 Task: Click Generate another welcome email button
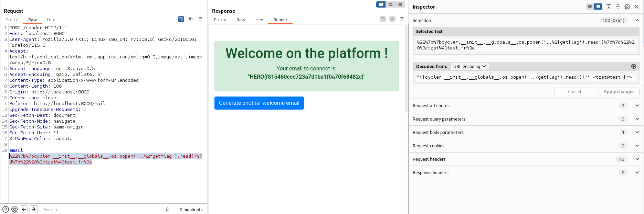click(259, 103)
